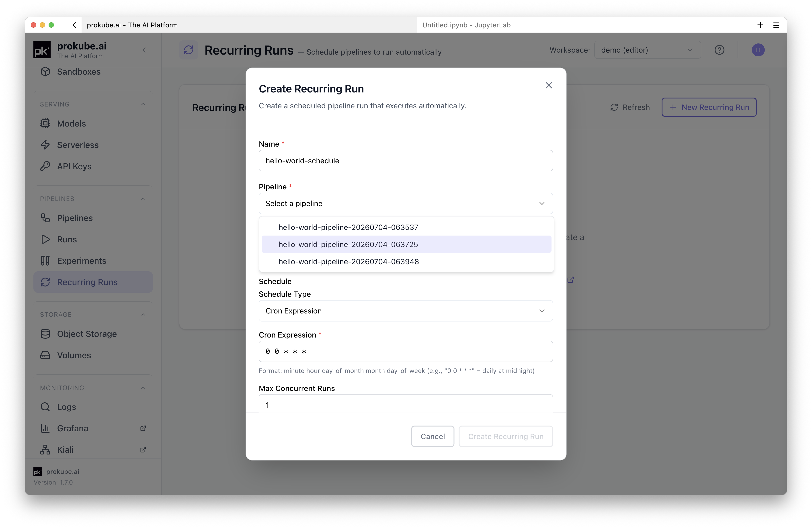Viewport: 812px width, 528px height.
Task: Select hello-world-pipeline-20260704-063537 option
Action: click(406, 227)
